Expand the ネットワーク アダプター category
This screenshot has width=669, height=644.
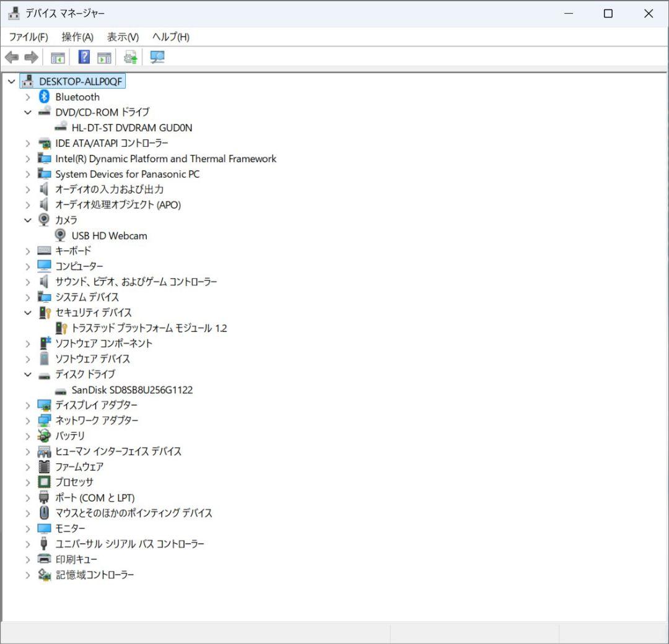[x=27, y=420]
